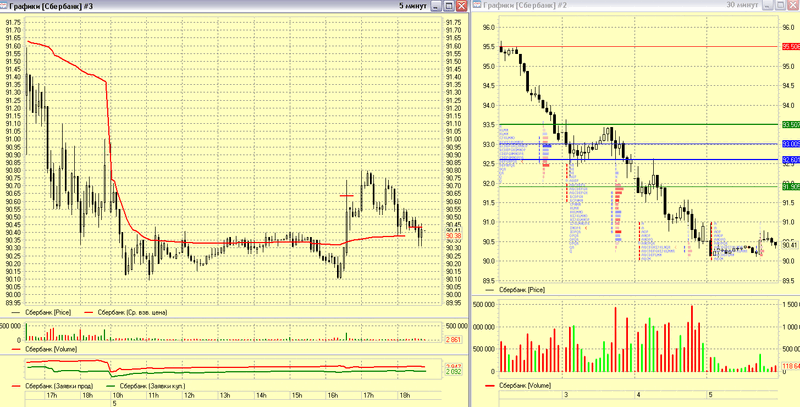Click the green 93.509 level label

[791, 124]
